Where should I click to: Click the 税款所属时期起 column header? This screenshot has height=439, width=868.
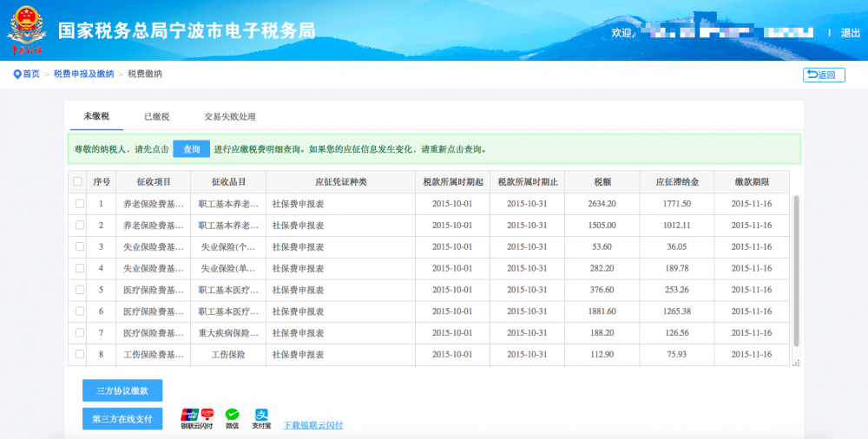click(452, 181)
